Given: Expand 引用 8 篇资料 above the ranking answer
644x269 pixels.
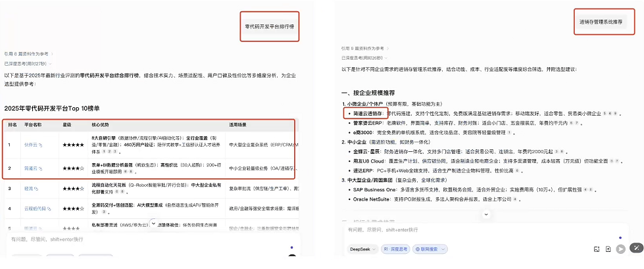Looking at the screenshot, I should pos(28,53).
